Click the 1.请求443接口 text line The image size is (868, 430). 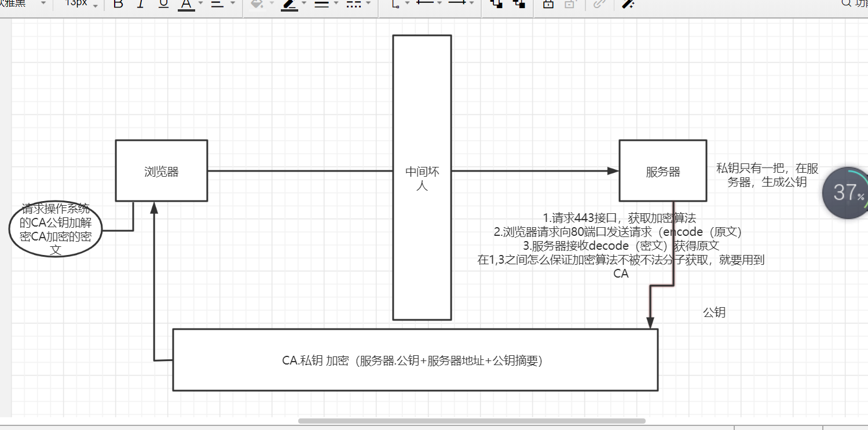pyautogui.click(x=619, y=218)
